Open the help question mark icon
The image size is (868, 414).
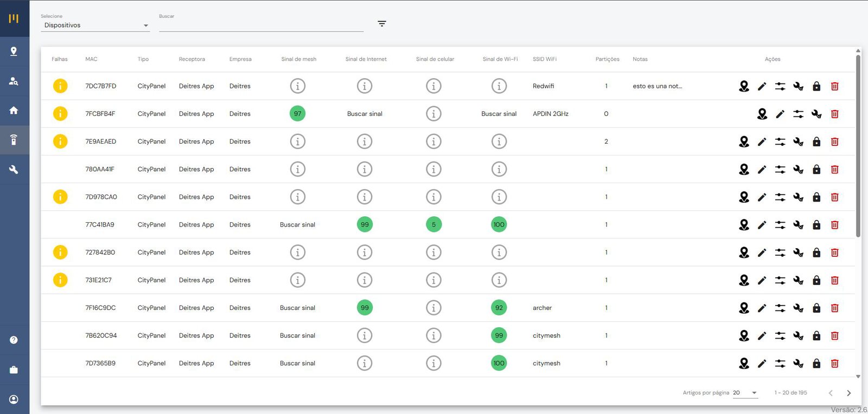pos(14,340)
